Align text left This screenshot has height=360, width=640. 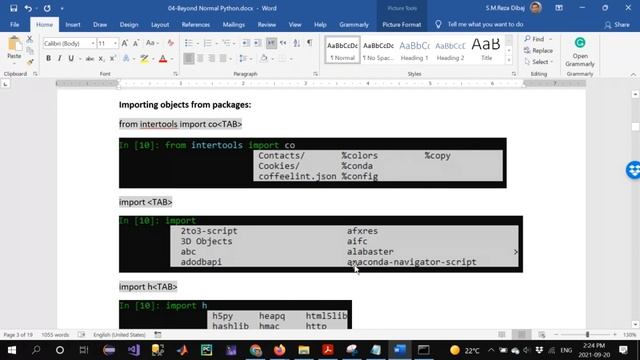(x=189, y=59)
